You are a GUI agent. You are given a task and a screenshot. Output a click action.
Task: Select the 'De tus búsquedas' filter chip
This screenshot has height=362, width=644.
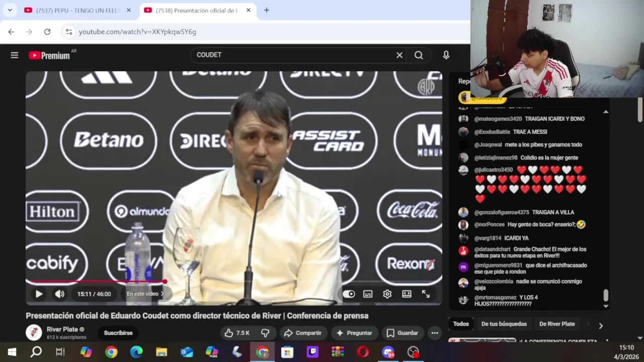[x=504, y=324]
